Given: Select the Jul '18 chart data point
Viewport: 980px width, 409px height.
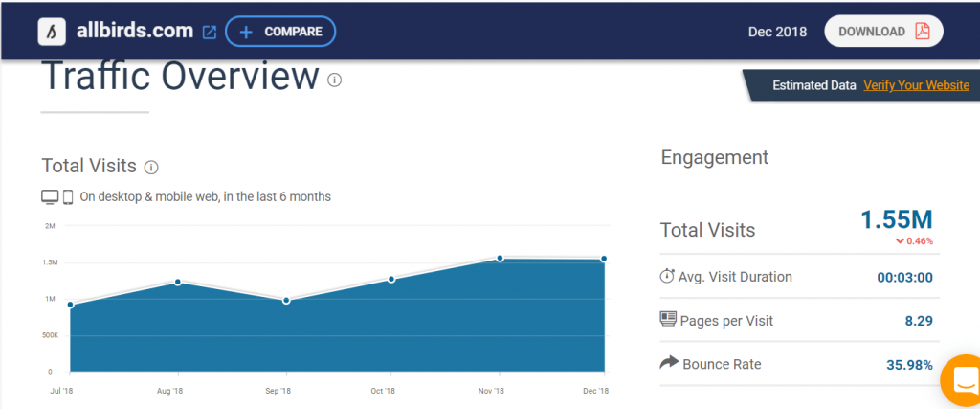Looking at the screenshot, I should coord(70,306).
